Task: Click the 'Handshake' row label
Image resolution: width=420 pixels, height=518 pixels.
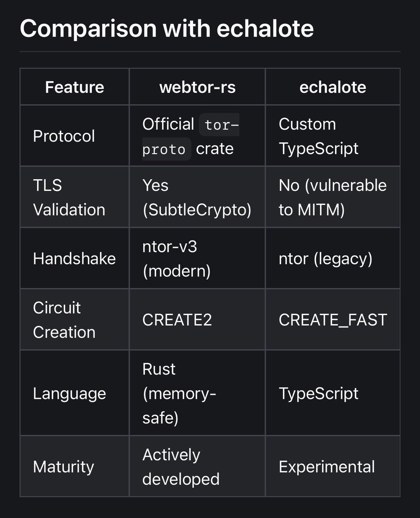Action: pos(74,259)
